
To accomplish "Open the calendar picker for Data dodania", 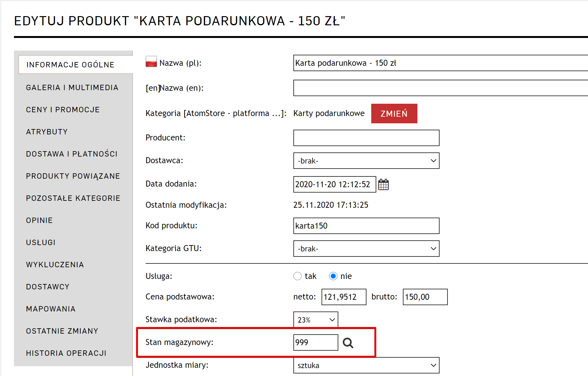I will [x=384, y=184].
